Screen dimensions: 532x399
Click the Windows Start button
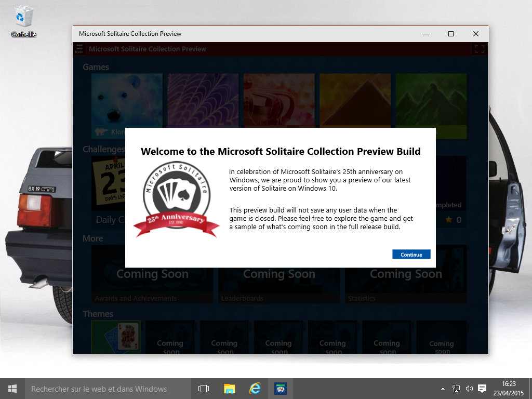coord(12,389)
